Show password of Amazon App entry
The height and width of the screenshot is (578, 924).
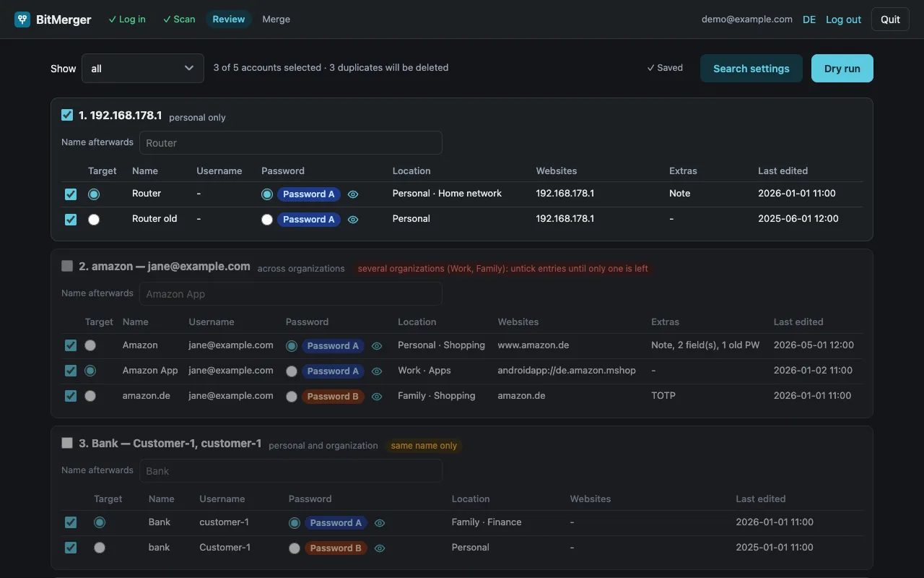[377, 371]
